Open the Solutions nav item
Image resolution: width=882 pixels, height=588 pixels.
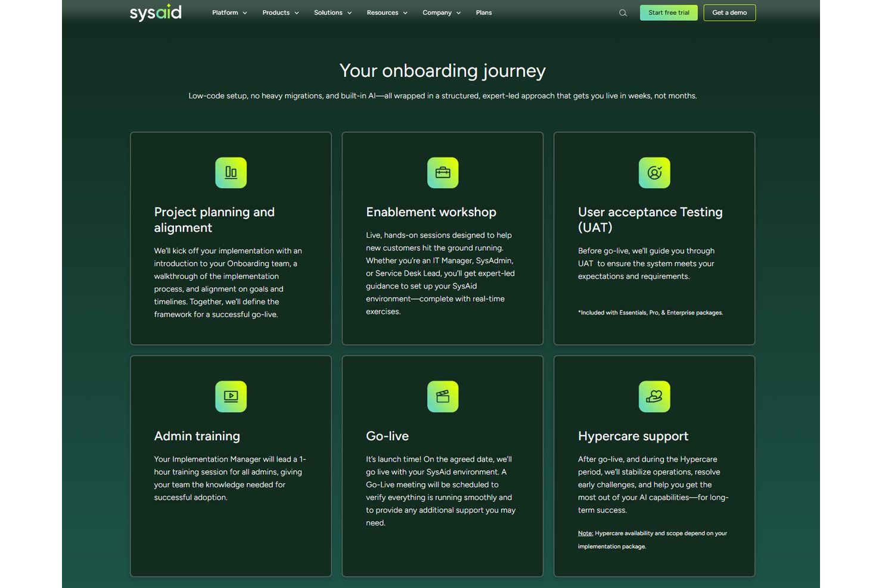pos(328,13)
